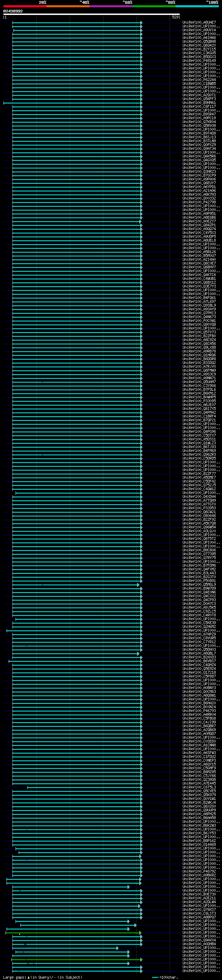Viewport: 222px width, 980px height.
Task: Select hit UniRef100_B5DGX3
Action: (x=199, y=57)
